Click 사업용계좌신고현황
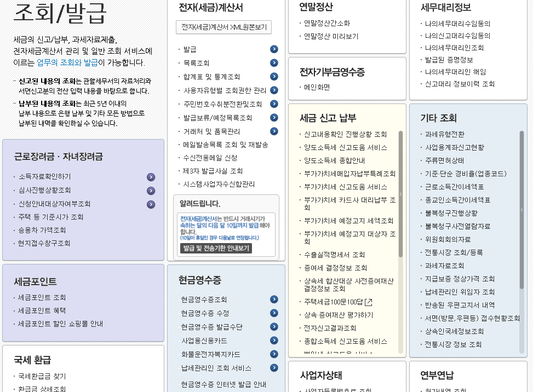Screen dimensions: 533x392 (x=455, y=147)
